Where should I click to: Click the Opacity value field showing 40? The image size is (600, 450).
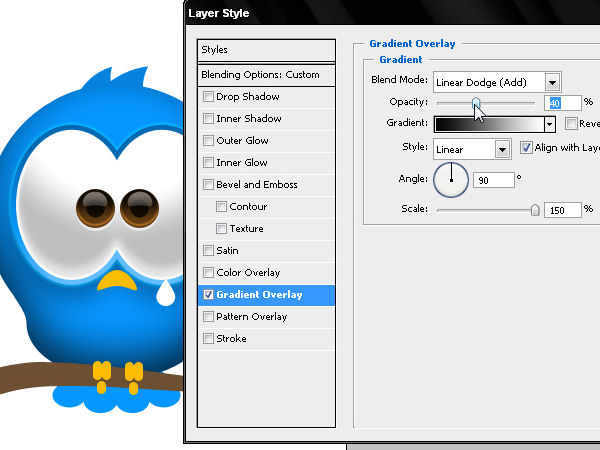pos(562,103)
